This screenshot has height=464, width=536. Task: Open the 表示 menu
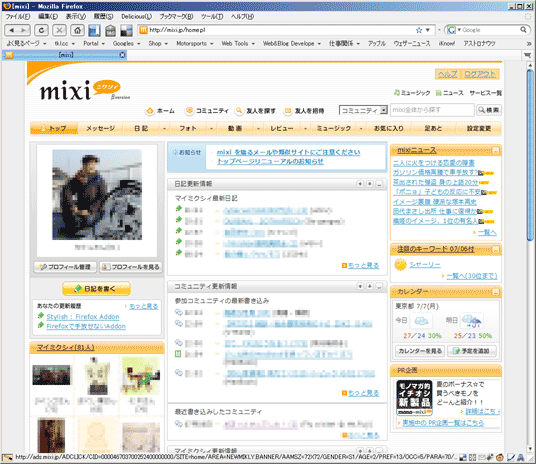[76, 16]
